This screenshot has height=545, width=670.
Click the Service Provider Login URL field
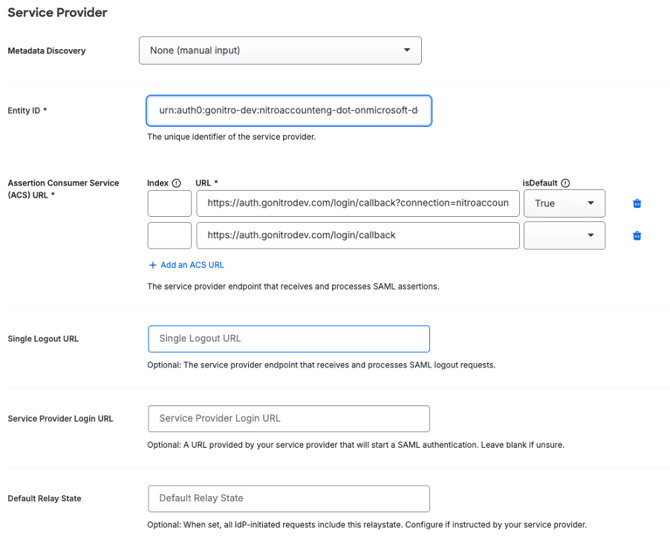coord(289,418)
